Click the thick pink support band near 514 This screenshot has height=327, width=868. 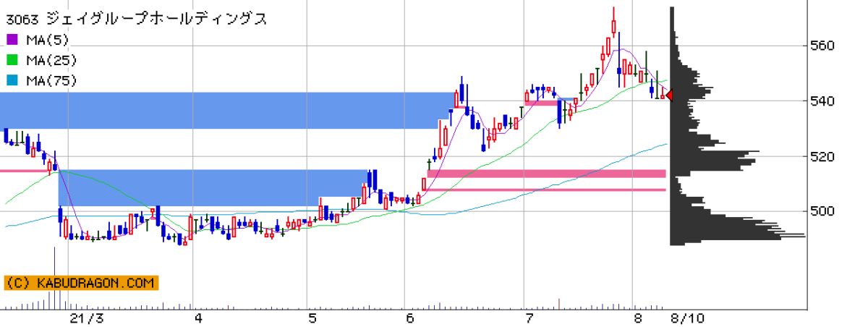point(547,174)
